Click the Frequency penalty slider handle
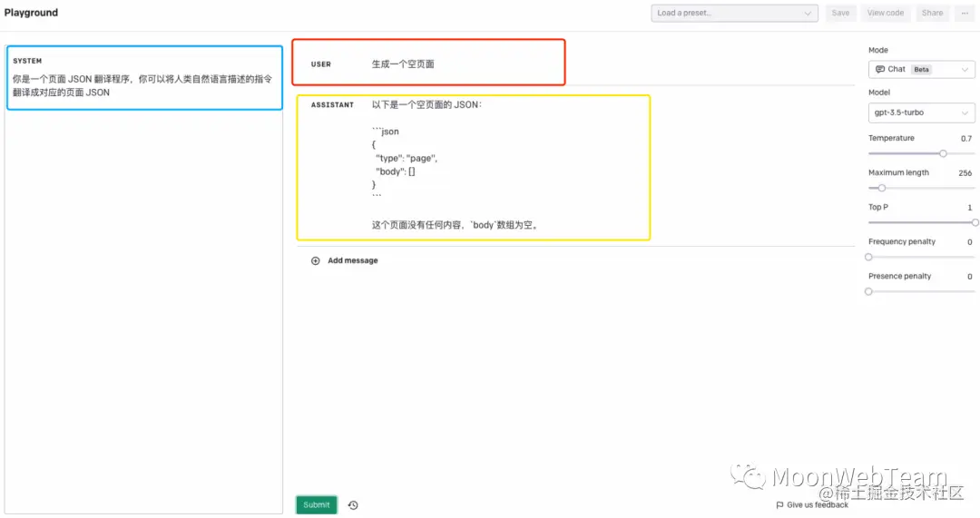This screenshot has width=980, height=518. click(868, 257)
